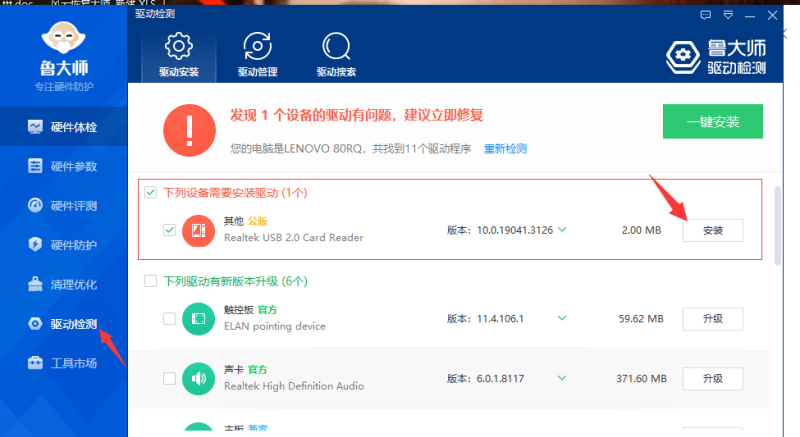Switch to the 驱动管理 tab
The height and width of the screenshot is (437, 800).
tap(257, 55)
